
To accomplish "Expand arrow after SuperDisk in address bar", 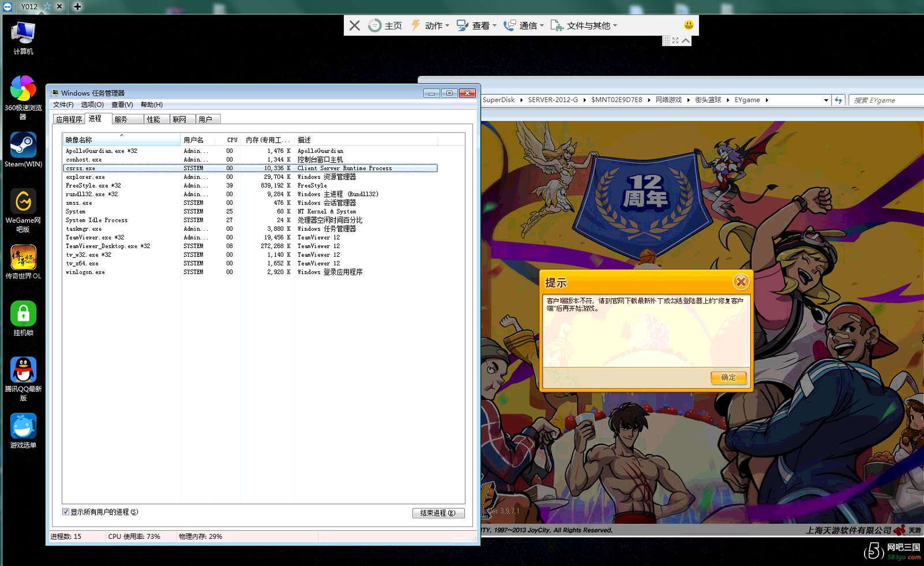I will coord(521,100).
